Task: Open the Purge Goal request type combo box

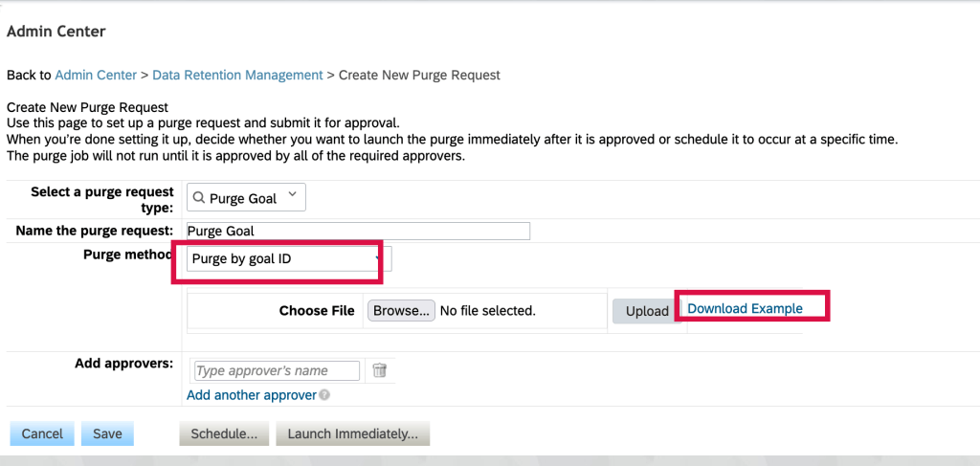Action: (x=243, y=198)
